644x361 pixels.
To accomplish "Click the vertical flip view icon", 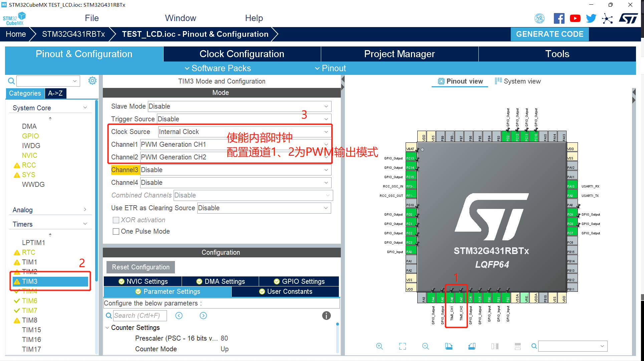I will coord(495,346).
